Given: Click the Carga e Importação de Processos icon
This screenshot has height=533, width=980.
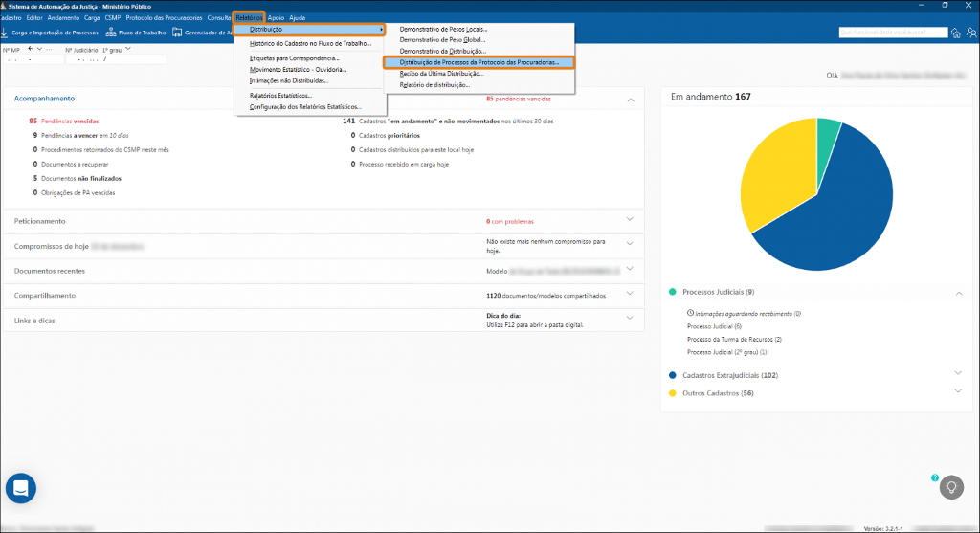Looking at the screenshot, I should coord(5,33).
